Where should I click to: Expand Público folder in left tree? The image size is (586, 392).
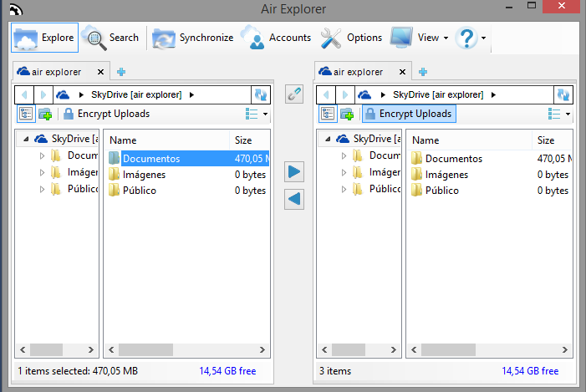coord(42,190)
